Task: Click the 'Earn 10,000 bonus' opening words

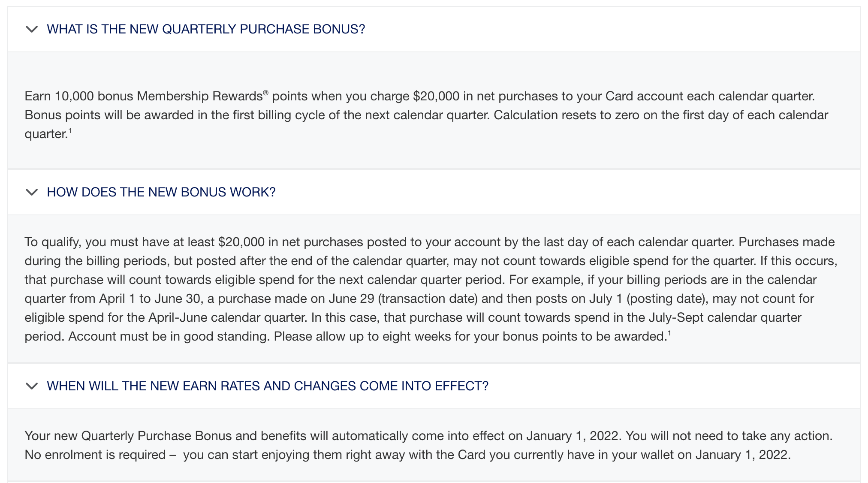Action: pyautogui.click(x=59, y=96)
